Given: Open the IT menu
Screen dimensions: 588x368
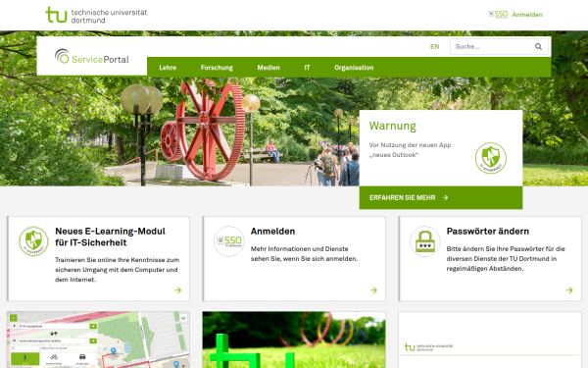Looking at the screenshot, I should [x=307, y=68].
